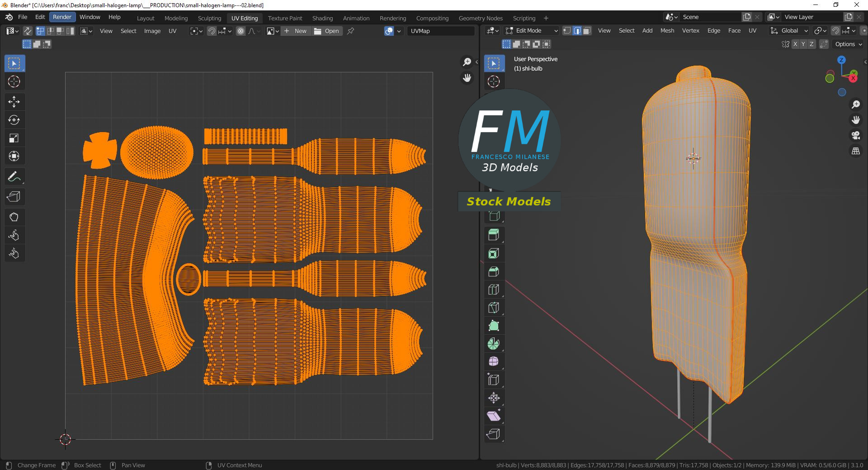Select the Move tool in UV editor
Viewport: 868px width, 470px height.
tap(14, 102)
